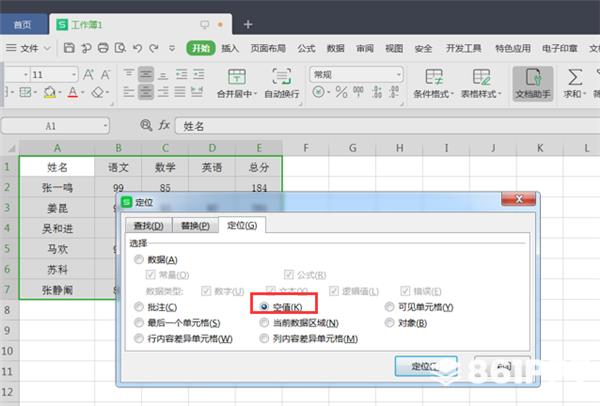Align text to top icon
This screenshot has height=406, width=600.
point(129,73)
